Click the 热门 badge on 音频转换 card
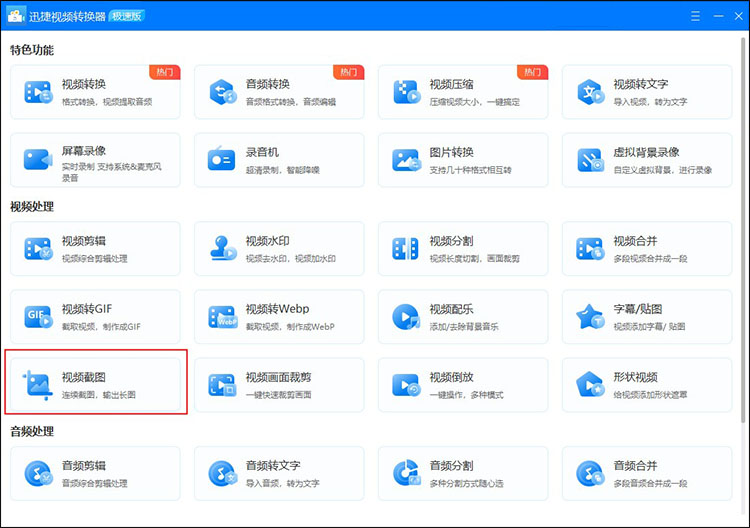Screen dimensions: 750x528 tap(349, 72)
